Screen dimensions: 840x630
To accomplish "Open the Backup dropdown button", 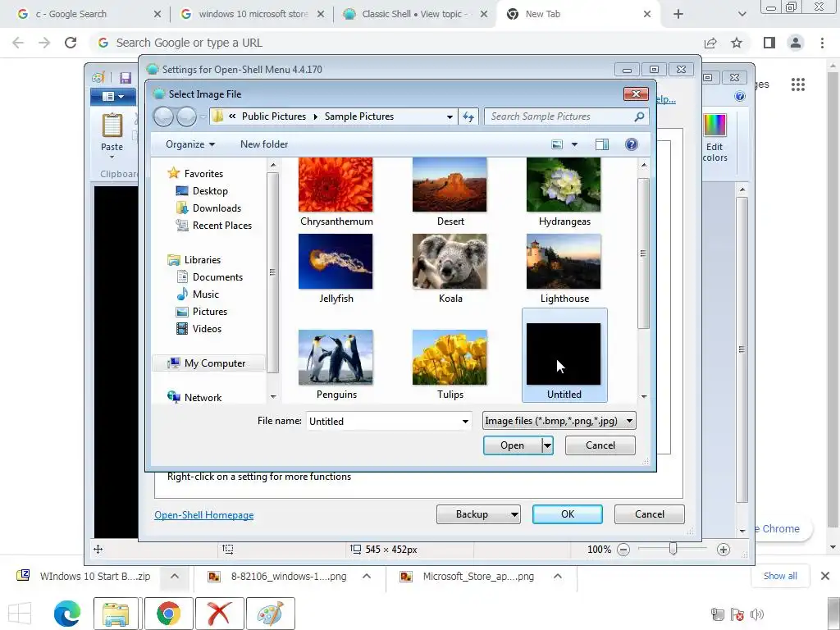I will tap(478, 514).
